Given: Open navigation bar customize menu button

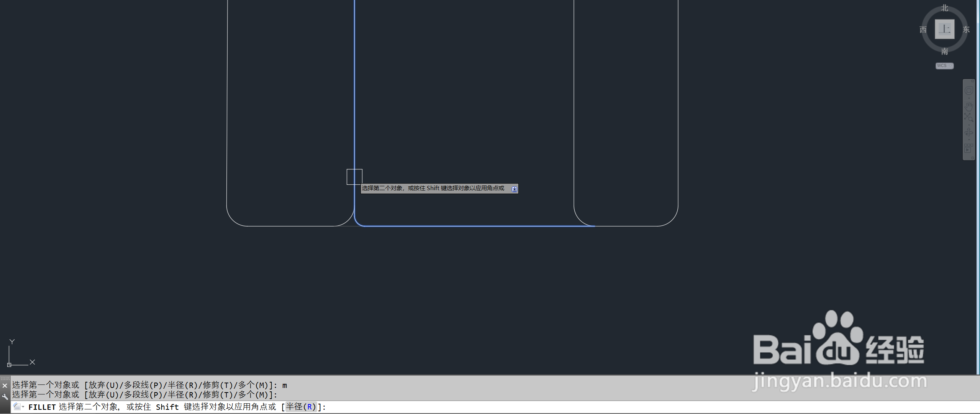Looking at the screenshot, I should pyautogui.click(x=973, y=158).
